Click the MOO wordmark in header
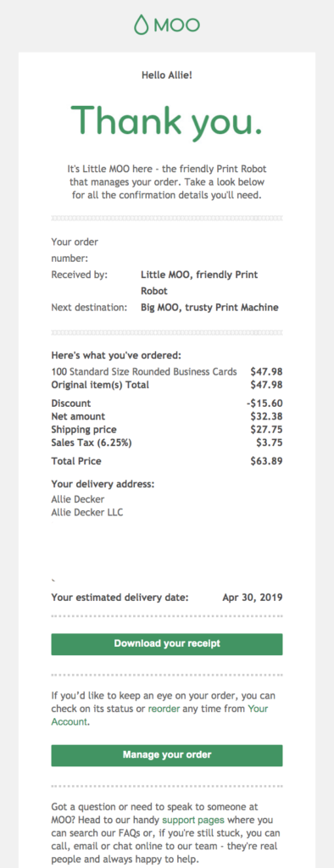The height and width of the screenshot is (868, 334). (x=176, y=25)
